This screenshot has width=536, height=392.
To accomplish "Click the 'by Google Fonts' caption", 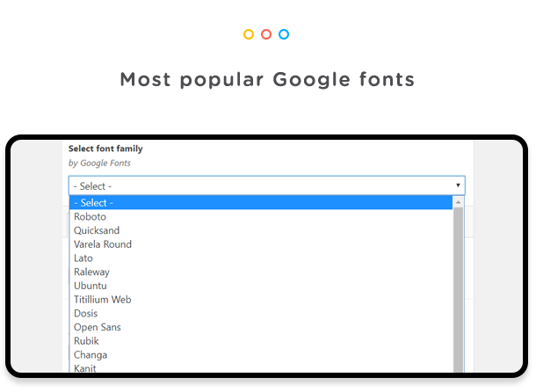I will (99, 163).
